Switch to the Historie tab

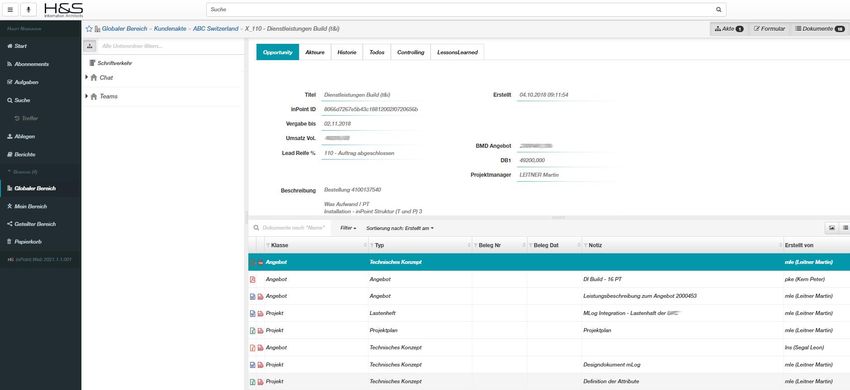tap(347, 52)
